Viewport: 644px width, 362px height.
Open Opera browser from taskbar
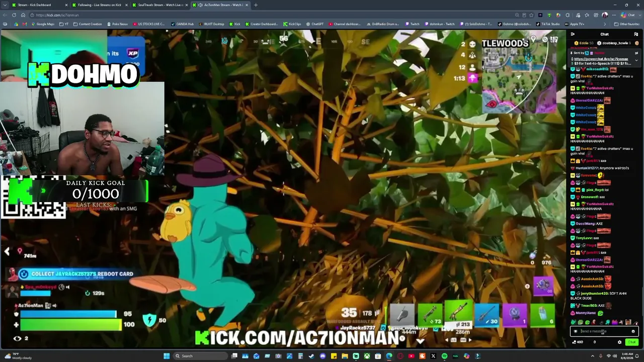[x=400, y=356]
